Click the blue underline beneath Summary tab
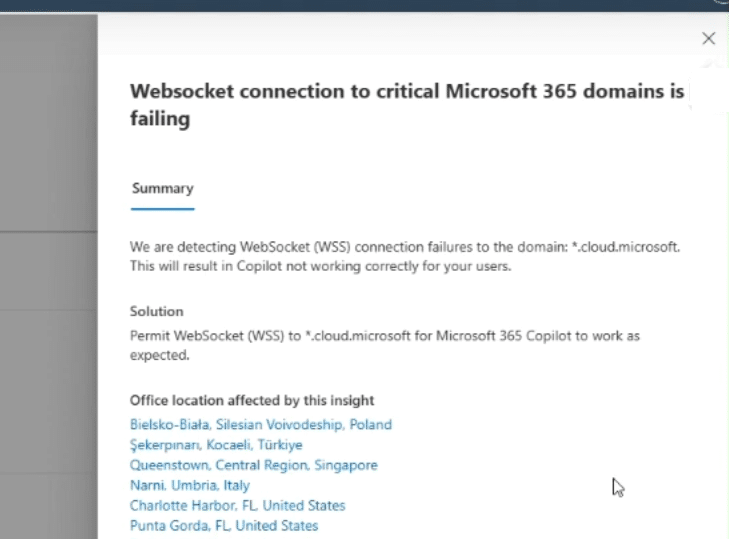The image size is (729, 539). (x=162, y=208)
